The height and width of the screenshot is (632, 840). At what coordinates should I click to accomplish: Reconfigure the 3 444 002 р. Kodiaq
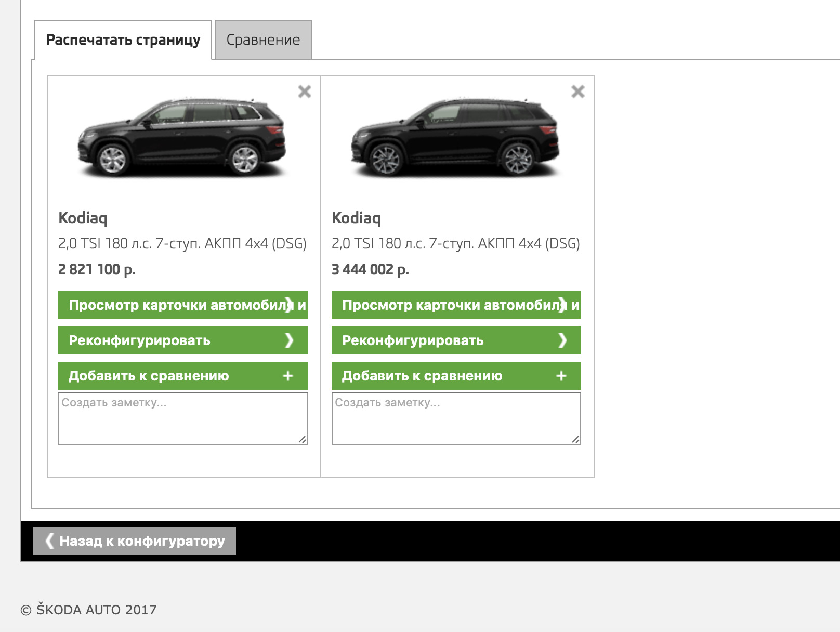coord(456,340)
